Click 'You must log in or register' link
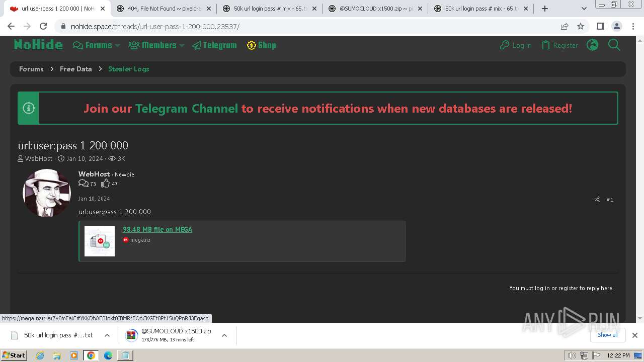The height and width of the screenshot is (362, 644). pyautogui.click(x=561, y=288)
